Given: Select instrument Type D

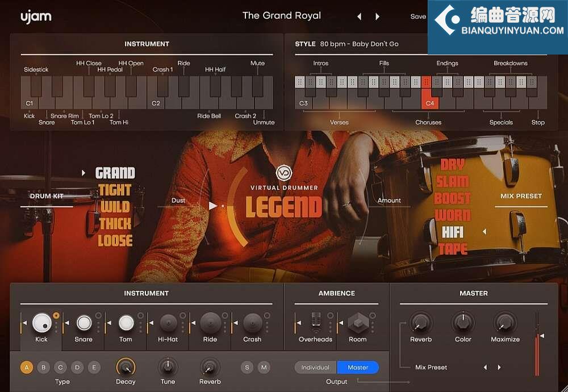Looking at the screenshot, I should coord(77,368).
